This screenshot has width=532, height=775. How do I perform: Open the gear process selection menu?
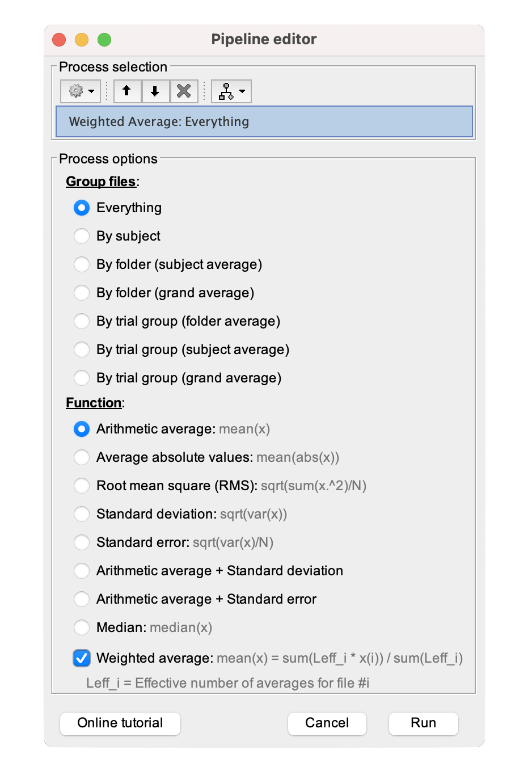(x=81, y=91)
